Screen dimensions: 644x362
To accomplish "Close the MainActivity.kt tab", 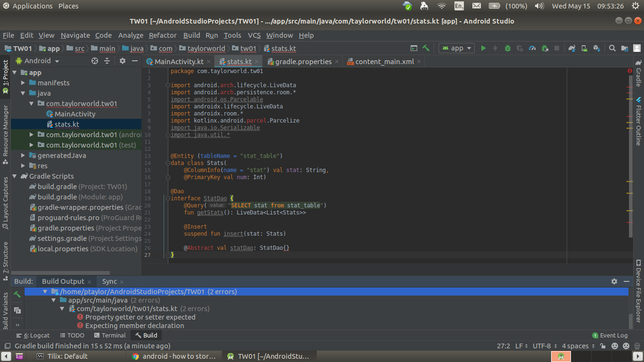I will pyautogui.click(x=209, y=62).
